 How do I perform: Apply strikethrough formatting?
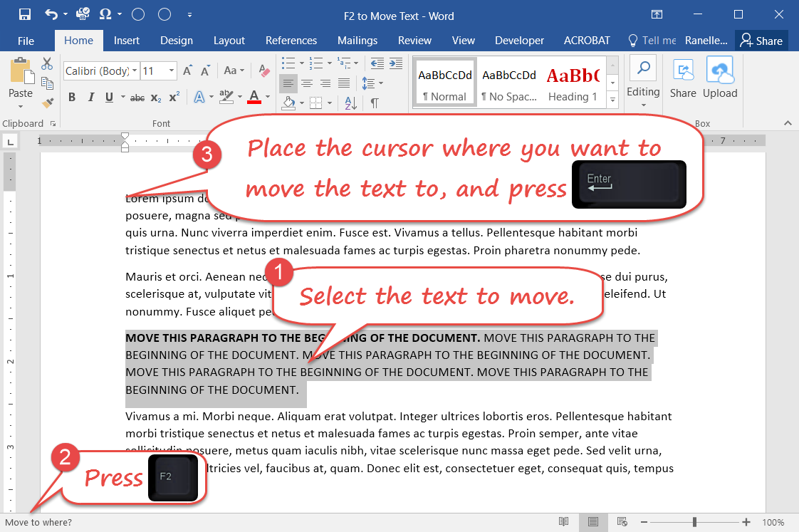coord(137,98)
